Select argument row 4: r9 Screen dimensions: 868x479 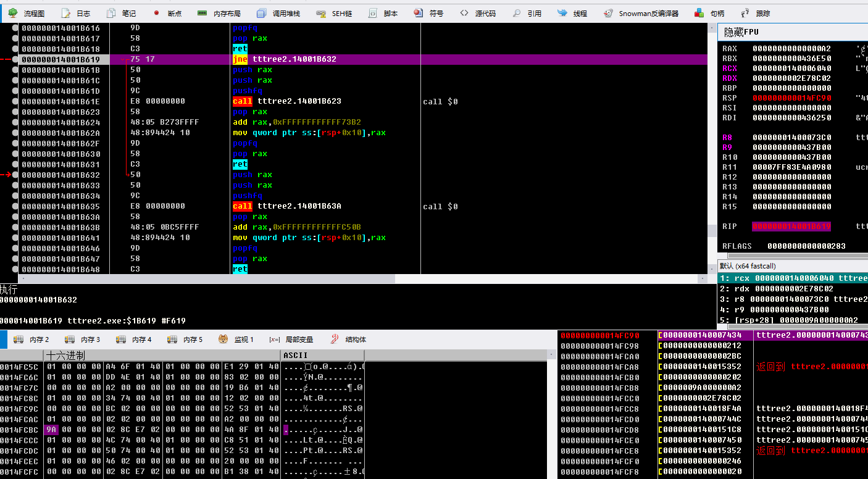(x=793, y=310)
